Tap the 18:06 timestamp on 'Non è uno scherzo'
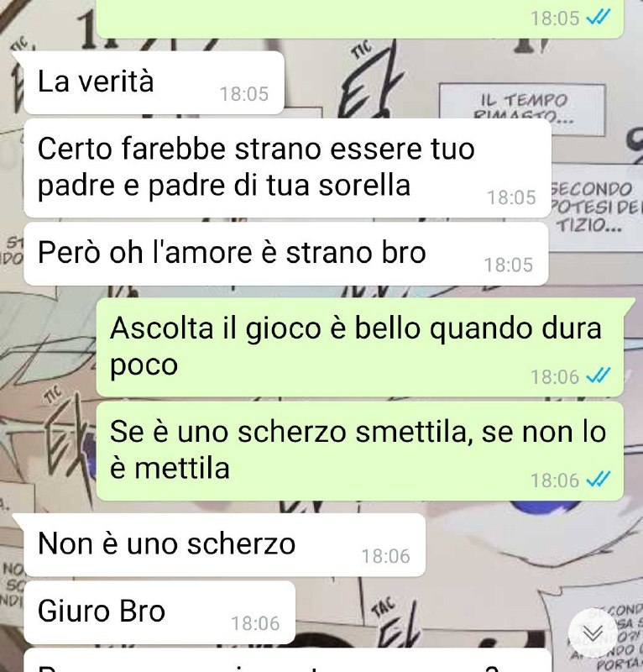The image size is (643, 672). point(385,556)
